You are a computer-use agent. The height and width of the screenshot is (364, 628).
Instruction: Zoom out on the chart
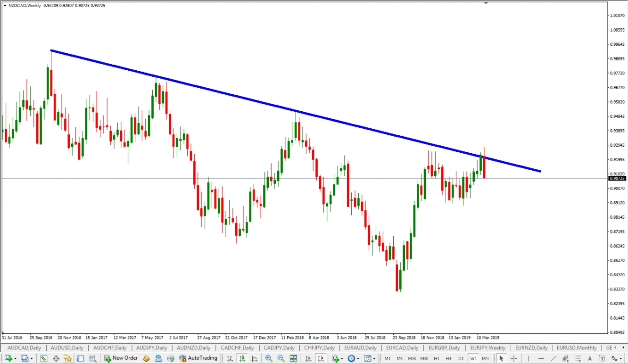pos(281,358)
